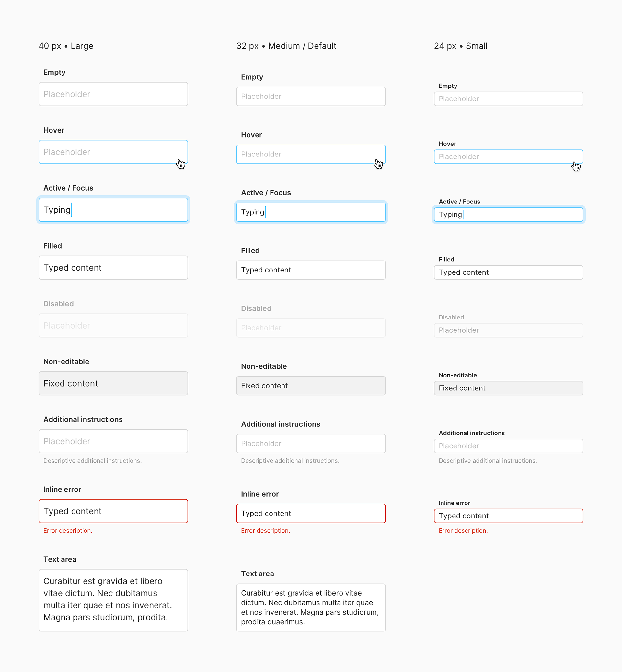This screenshot has height=672, width=622.
Task: Click the Small column 'Active / Focus' label
Action: coord(459,202)
